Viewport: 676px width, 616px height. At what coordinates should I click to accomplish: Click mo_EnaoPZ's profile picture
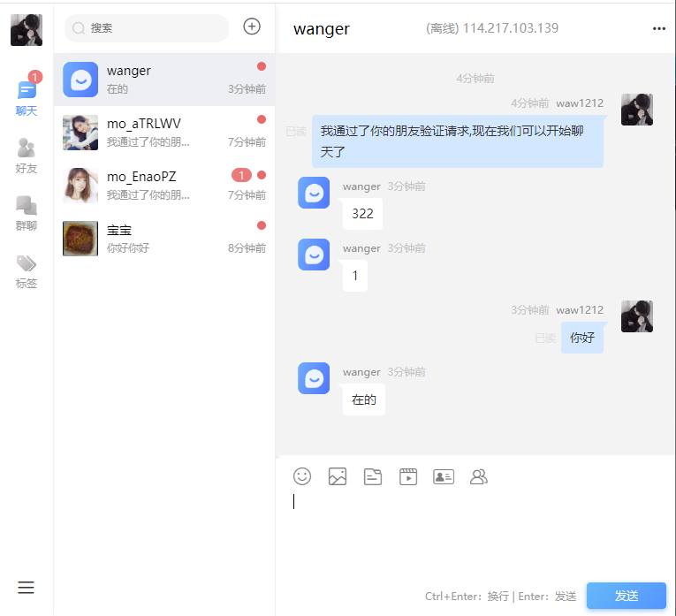tap(80, 186)
